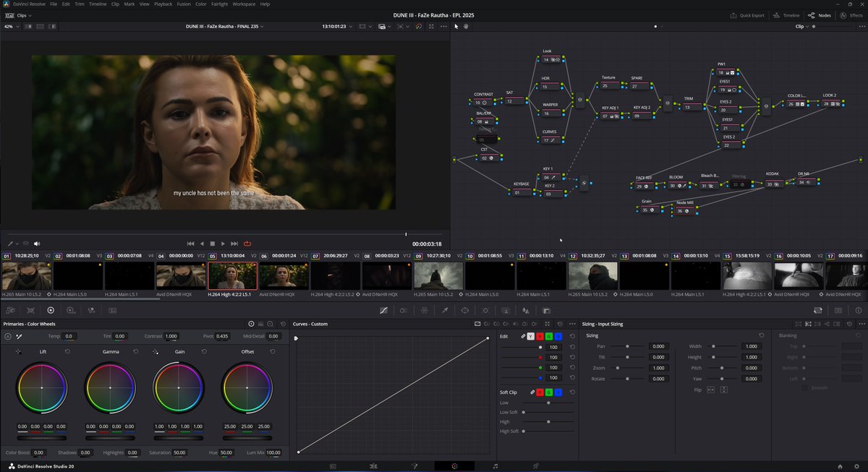Screen dimensions: 868x472
Task: Click the Pivot value 0.435
Action: point(222,336)
